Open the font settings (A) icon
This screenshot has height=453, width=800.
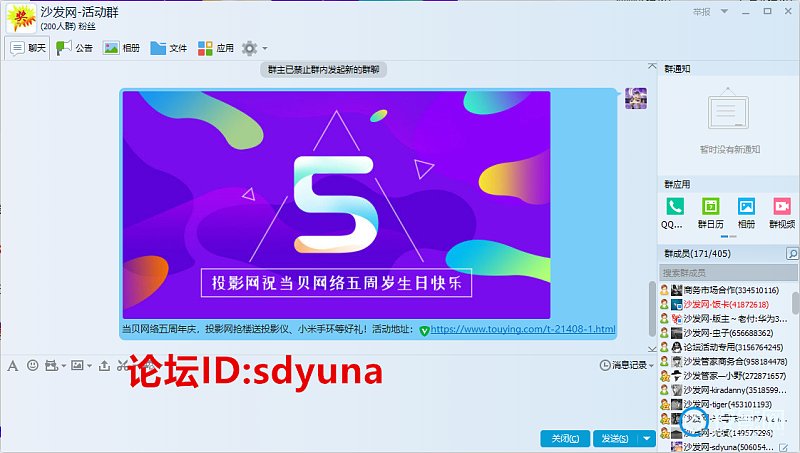tap(13, 365)
